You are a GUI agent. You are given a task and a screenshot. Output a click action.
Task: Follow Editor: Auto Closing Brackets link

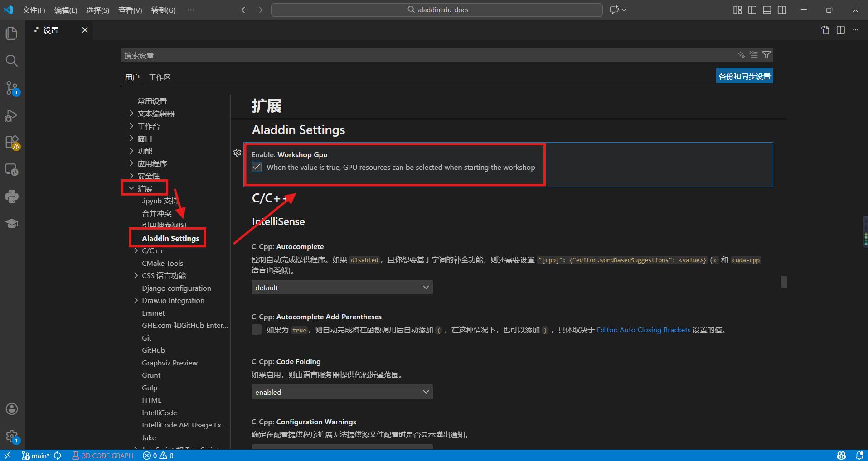coord(643,330)
